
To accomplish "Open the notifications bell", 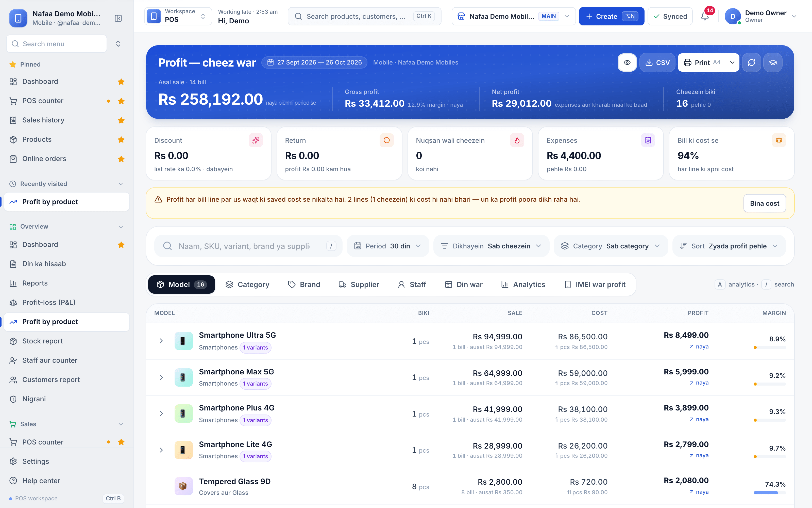I will click(x=705, y=16).
